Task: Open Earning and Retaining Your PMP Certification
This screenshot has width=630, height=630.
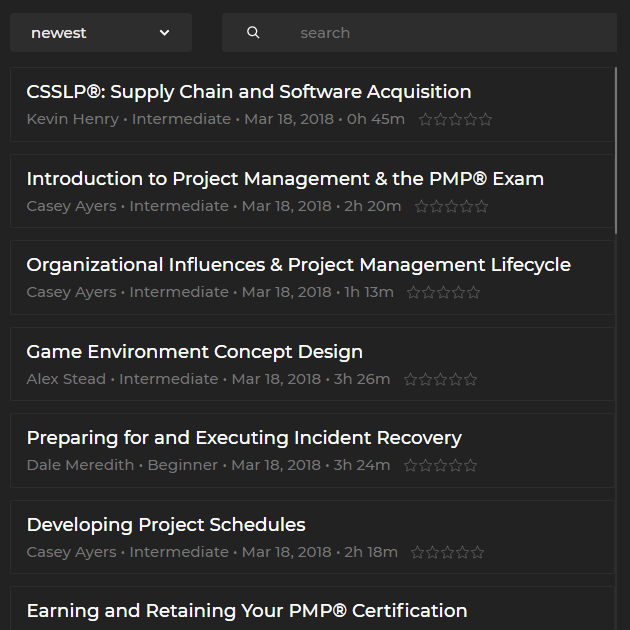Action: (247, 611)
